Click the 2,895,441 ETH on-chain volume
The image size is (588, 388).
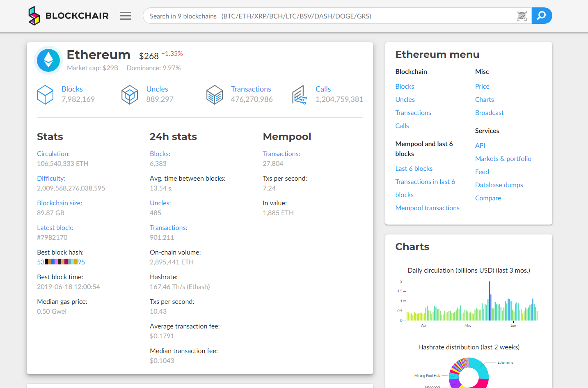point(172,262)
